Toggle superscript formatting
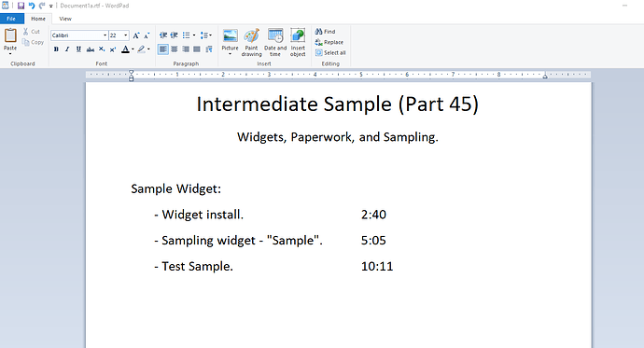This screenshot has height=348, width=644. [x=113, y=49]
